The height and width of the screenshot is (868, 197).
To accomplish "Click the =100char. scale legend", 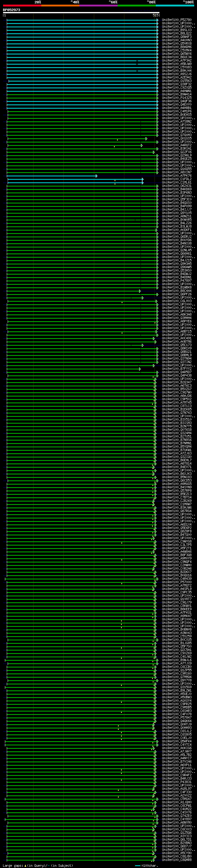I will (146, 865).
